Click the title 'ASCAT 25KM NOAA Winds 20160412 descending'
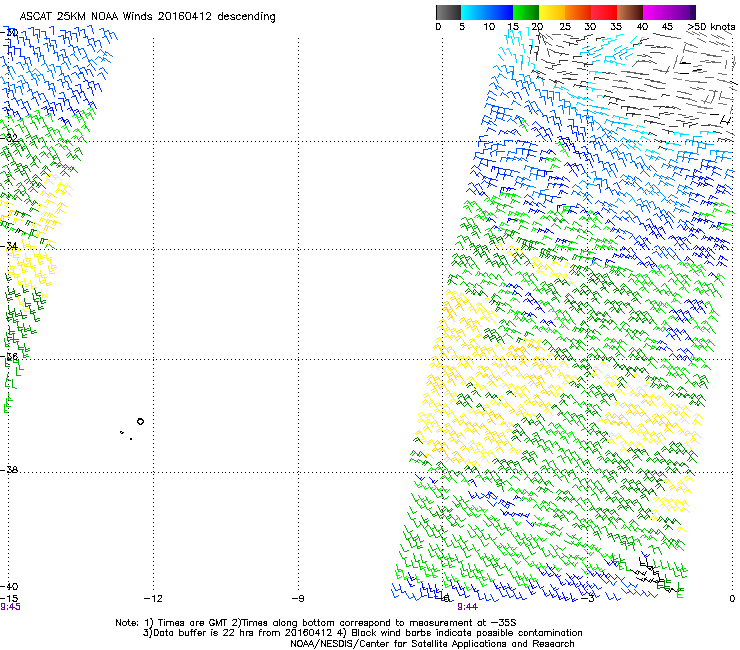The image size is (740, 650). [147, 17]
